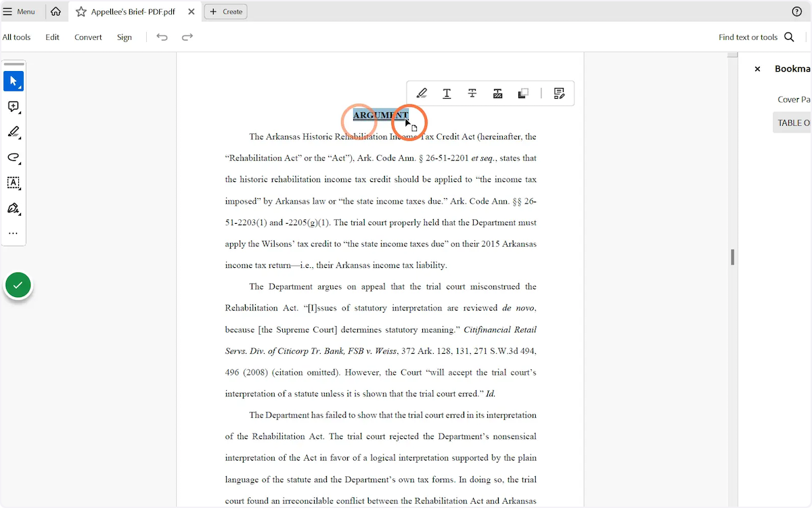Strikethrough the selected text
This screenshot has height=508, width=812.
(x=472, y=93)
